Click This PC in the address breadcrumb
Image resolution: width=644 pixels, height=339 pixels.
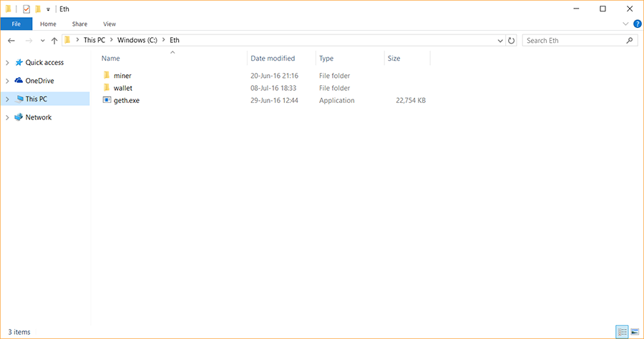coord(94,40)
